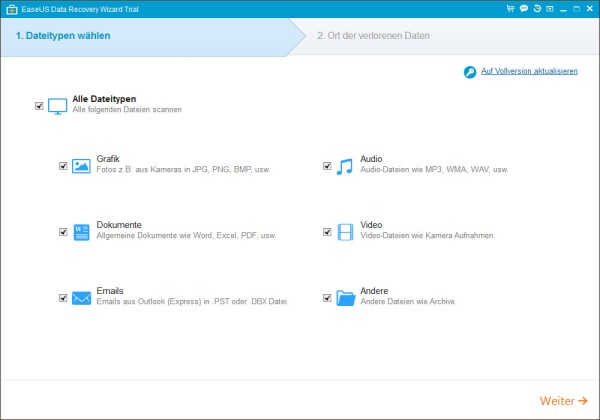
Task: Click 'Alle folgenden Dateien scannen' text
Action: click(127, 110)
